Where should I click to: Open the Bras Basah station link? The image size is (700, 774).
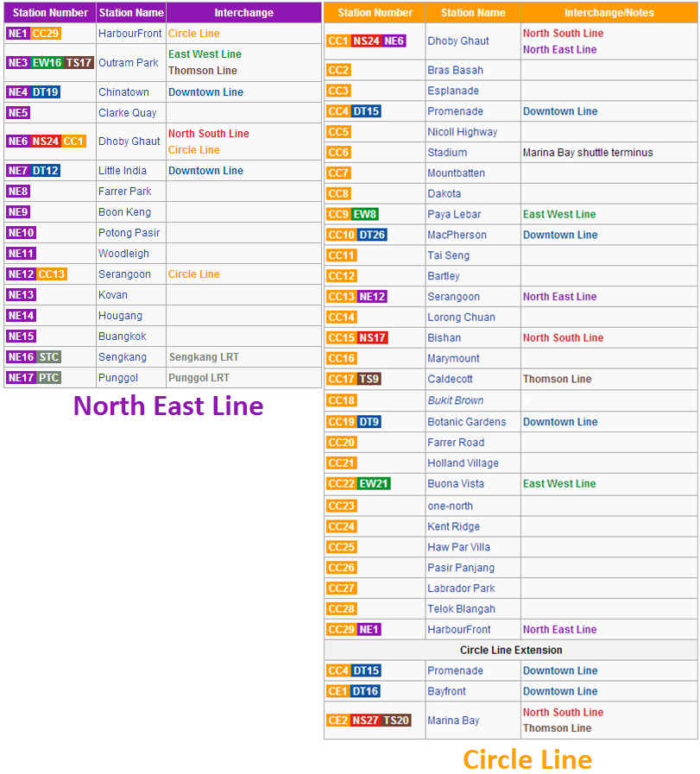click(455, 71)
